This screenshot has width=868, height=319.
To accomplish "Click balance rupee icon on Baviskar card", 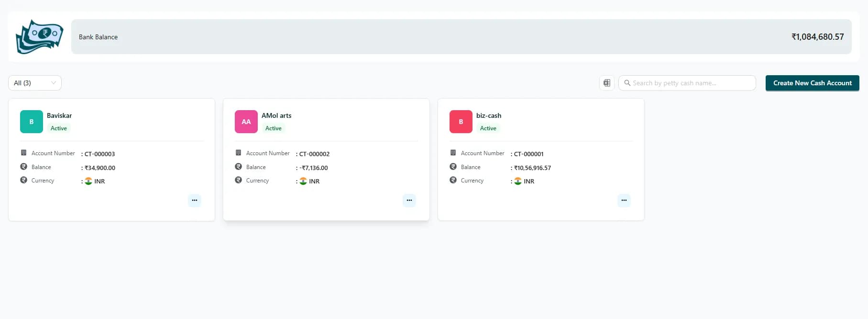I will pos(23,167).
